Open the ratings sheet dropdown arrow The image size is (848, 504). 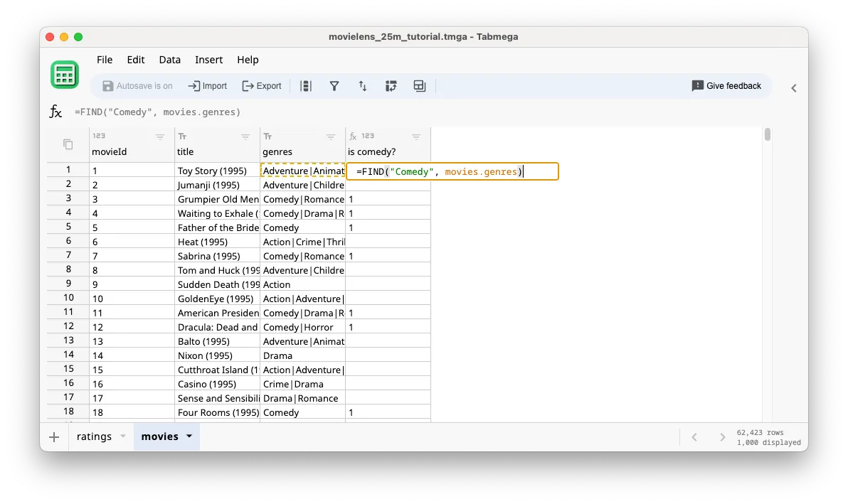[122, 436]
